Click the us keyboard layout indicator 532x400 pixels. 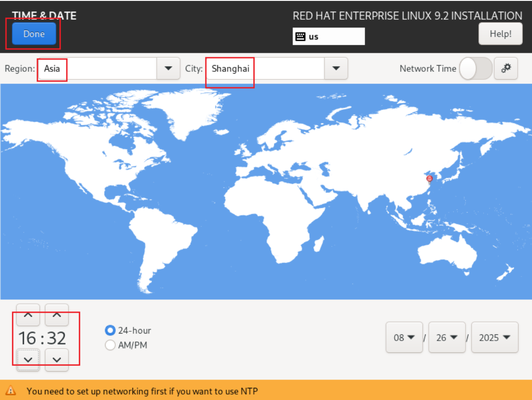tap(329, 36)
